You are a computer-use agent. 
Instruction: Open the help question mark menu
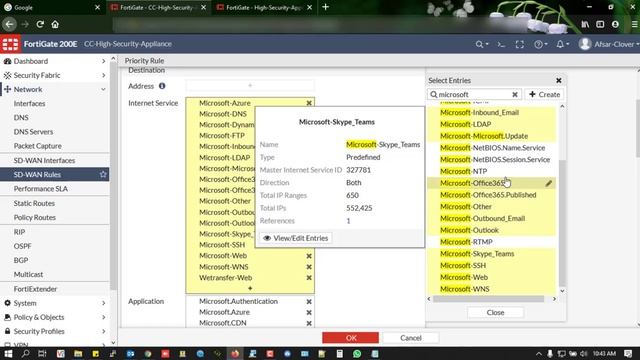pyautogui.click(x=541, y=44)
